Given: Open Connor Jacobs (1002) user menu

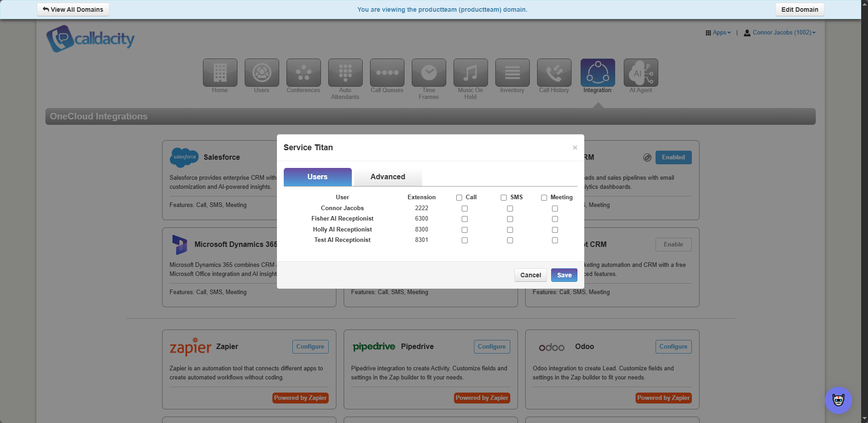Looking at the screenshot, I should click(x=779, y=33).
